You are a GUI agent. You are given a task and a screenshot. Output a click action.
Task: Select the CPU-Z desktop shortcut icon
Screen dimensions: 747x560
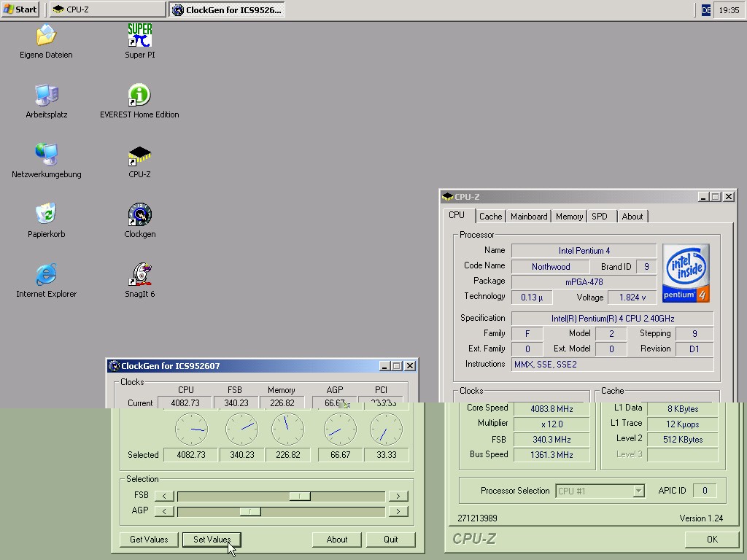139,155
